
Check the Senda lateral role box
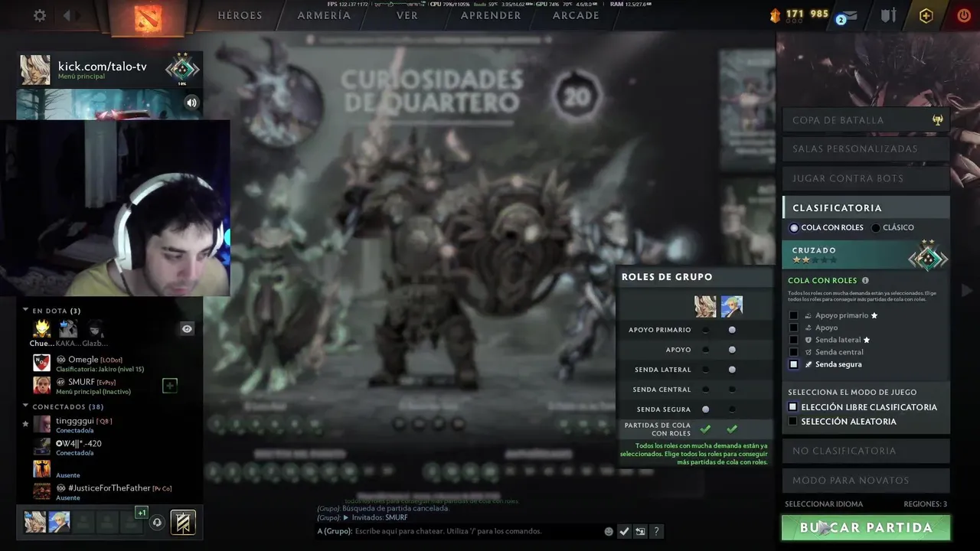coord(793,340)
